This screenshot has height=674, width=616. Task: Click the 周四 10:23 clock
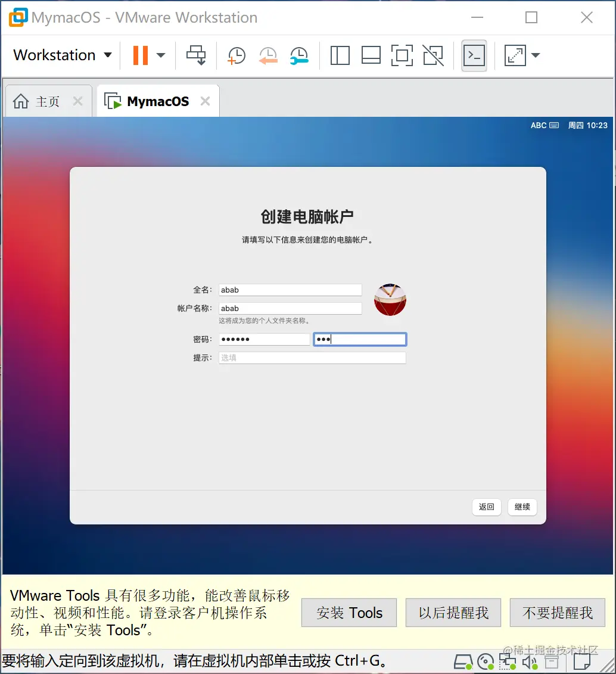[587, 125]
